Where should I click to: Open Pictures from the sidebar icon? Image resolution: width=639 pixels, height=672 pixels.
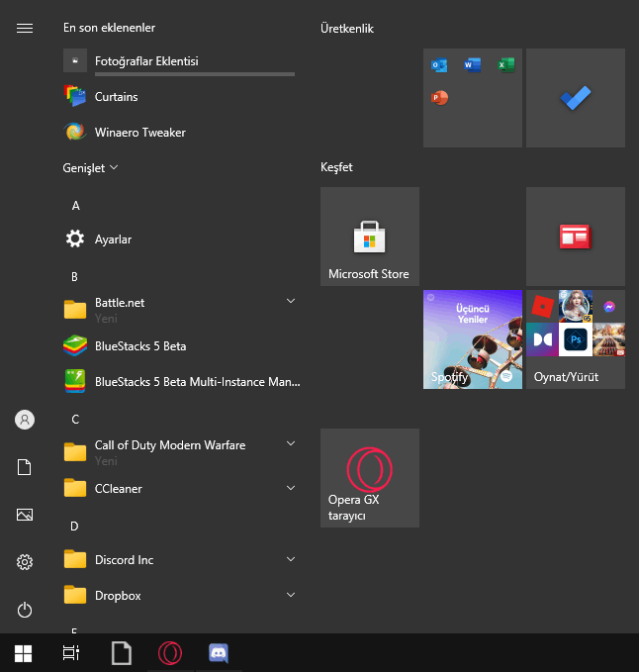click(25, 515)
